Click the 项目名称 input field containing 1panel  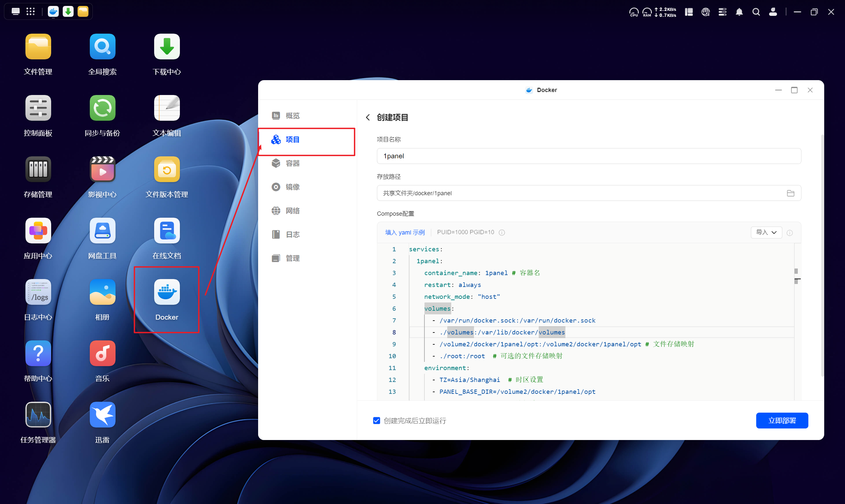point(589,156)
